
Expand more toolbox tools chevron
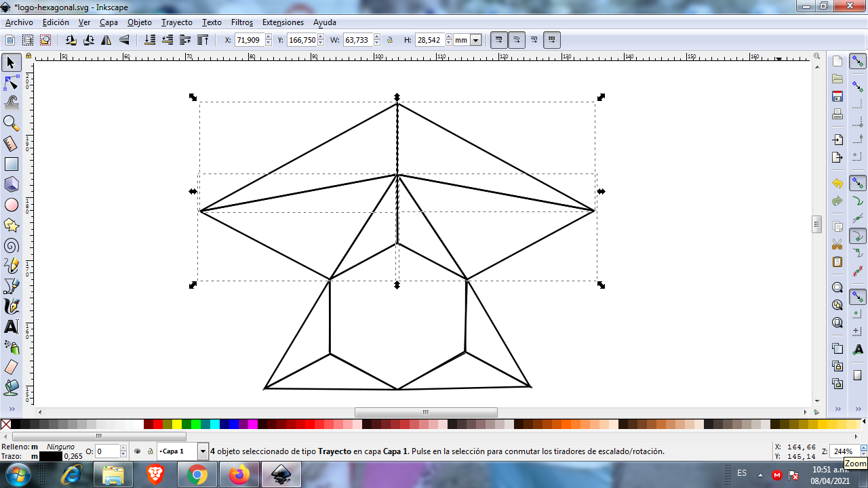[x=12, y=409]
